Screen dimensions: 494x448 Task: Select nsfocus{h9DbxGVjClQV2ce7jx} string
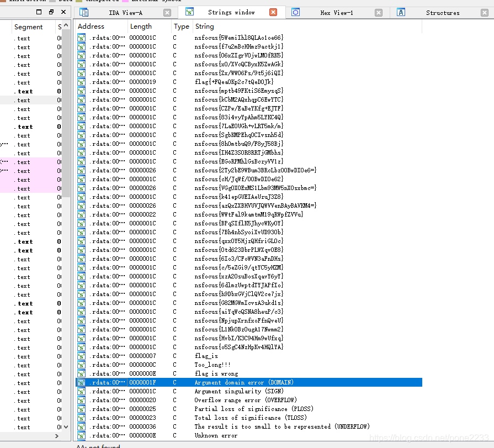click(239, 294)
